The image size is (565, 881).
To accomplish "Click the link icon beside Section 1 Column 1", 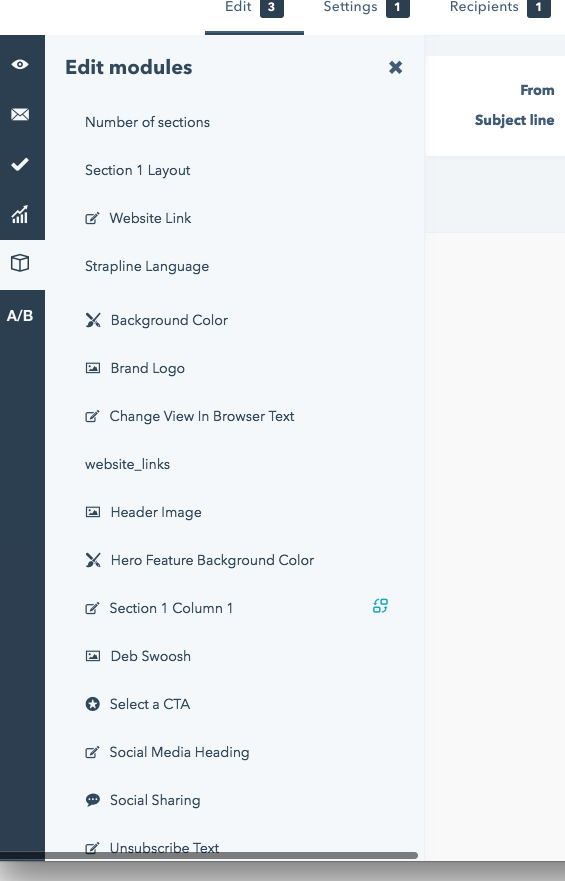I will pyautogui.click(x=380, y=606).
